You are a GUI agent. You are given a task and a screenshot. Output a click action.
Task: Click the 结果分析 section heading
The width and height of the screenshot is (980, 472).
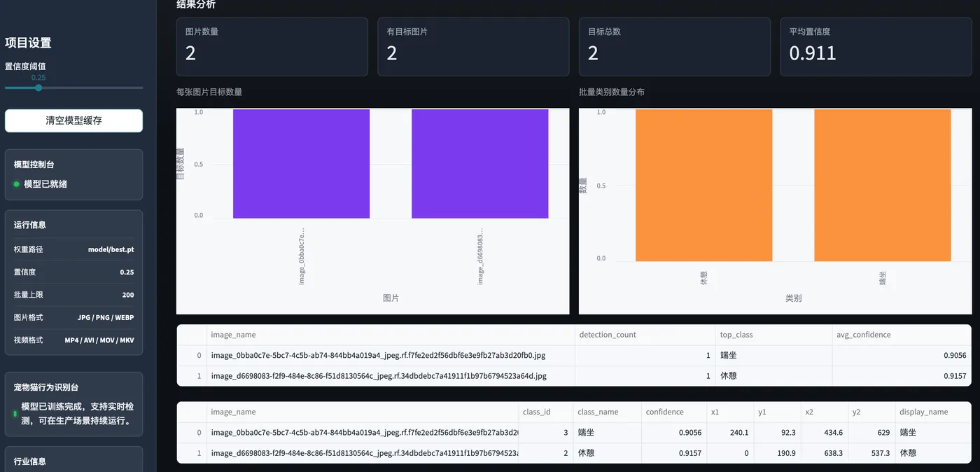coord(196,4)
